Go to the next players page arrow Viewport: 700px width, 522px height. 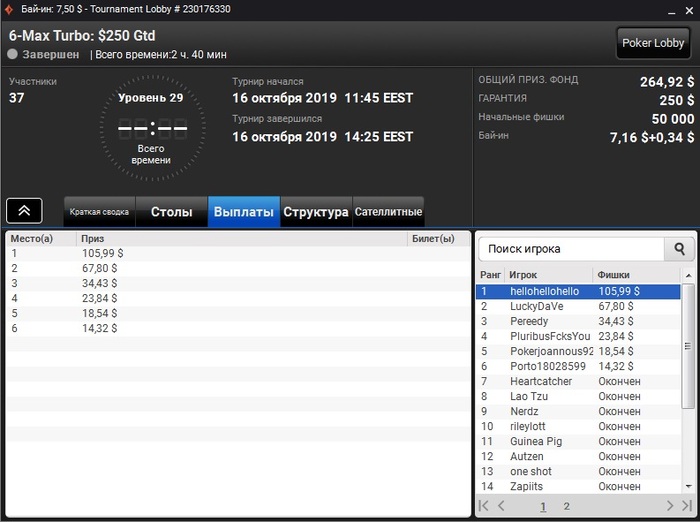tap(670, 506)
